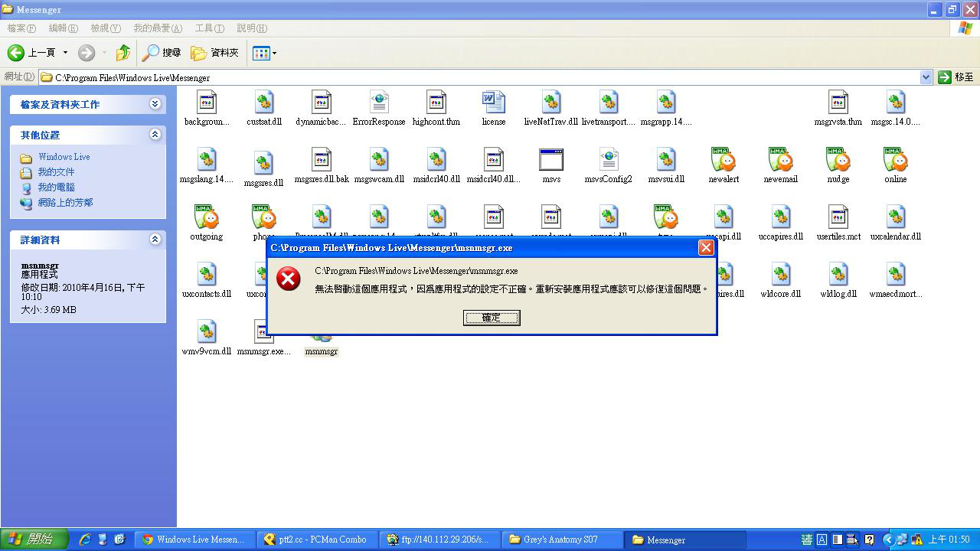
Task: Open the 網路上的芳鄰 link
Action: pos(66,203)
